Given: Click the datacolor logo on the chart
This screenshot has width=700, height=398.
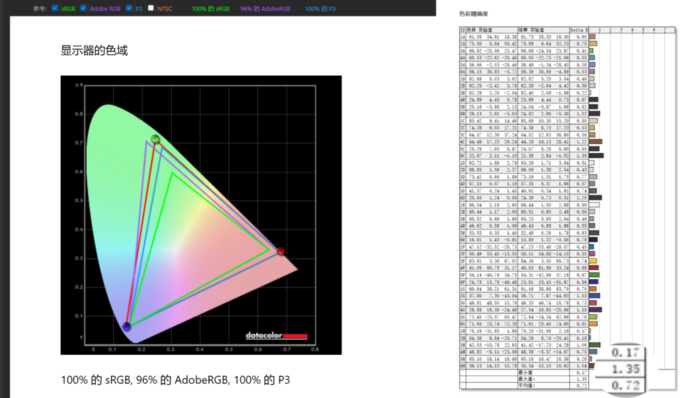Looking at the screenshot, I should [x=276, y=336].
